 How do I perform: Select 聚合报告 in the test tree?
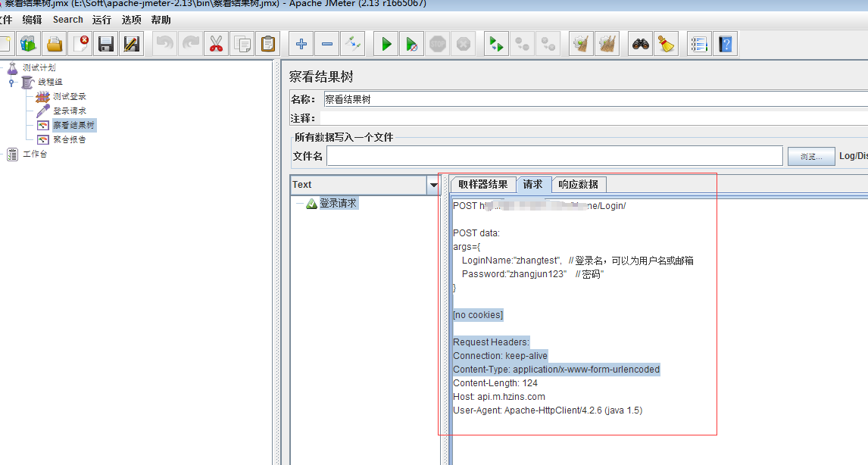(69, 139)
